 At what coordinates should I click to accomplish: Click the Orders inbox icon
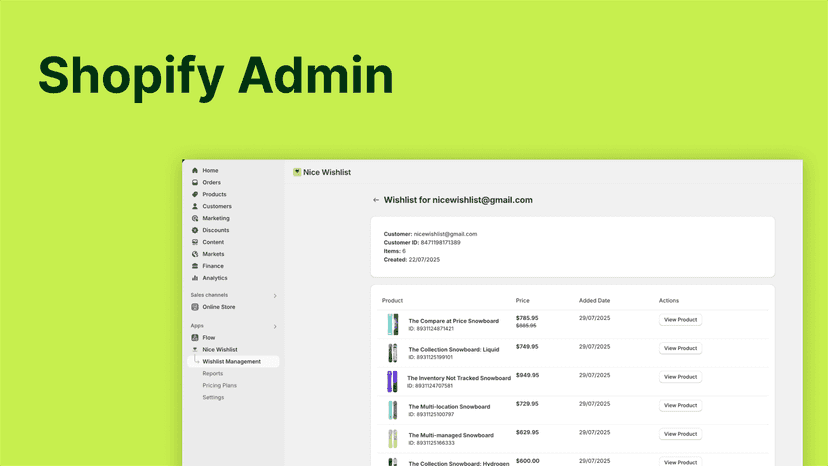195,182
